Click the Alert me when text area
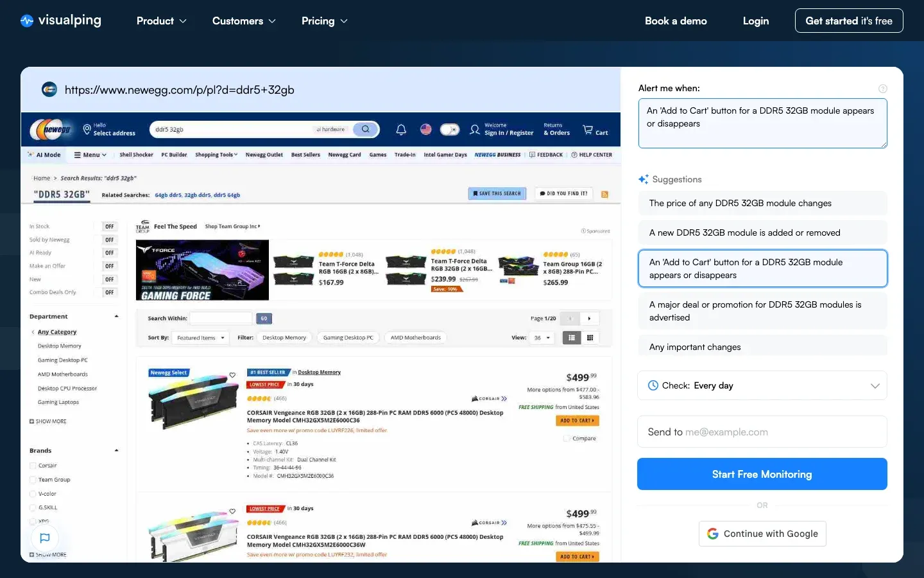Viewport: 924px width, 578px height. [x=763, y=123]
